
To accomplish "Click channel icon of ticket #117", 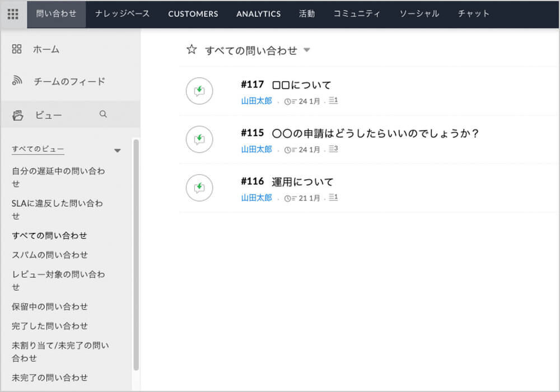I will pyautogui.click(x=199, y=91).
